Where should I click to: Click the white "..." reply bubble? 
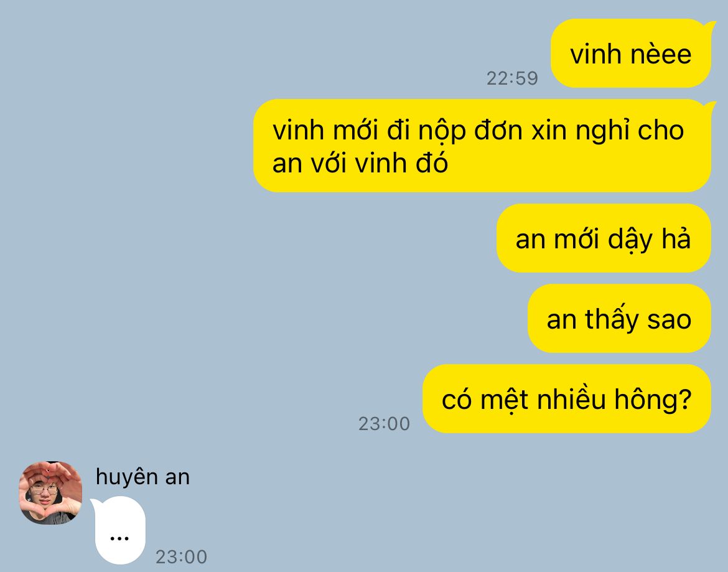pyautogui.click(x=119, y=530)
